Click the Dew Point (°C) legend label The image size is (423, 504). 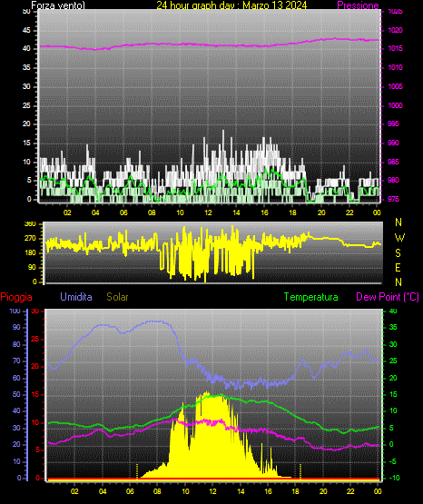click(388, 297)
